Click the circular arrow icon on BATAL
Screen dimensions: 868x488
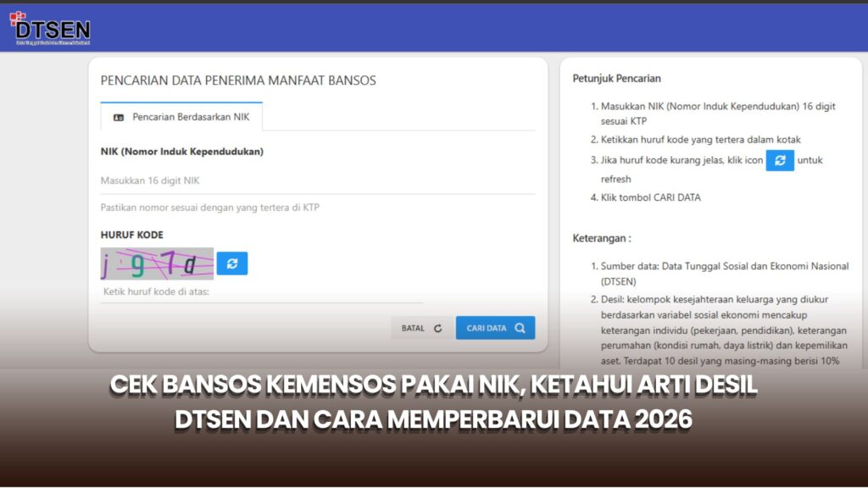[438, 328]
